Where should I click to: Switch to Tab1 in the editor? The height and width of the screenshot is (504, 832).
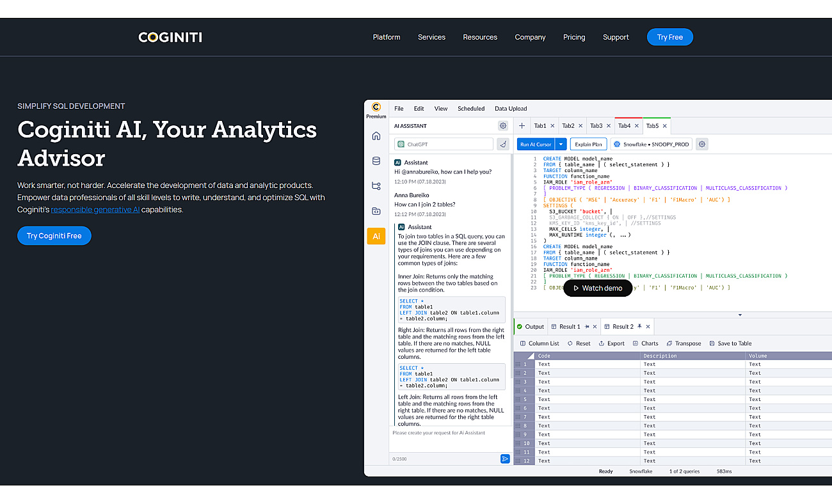click(x=540, y=126)
